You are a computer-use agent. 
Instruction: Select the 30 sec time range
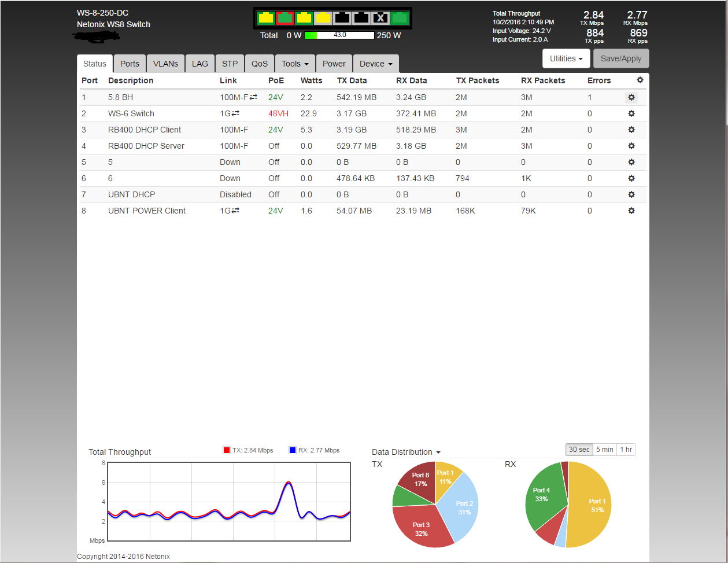[x=579, y=450]
